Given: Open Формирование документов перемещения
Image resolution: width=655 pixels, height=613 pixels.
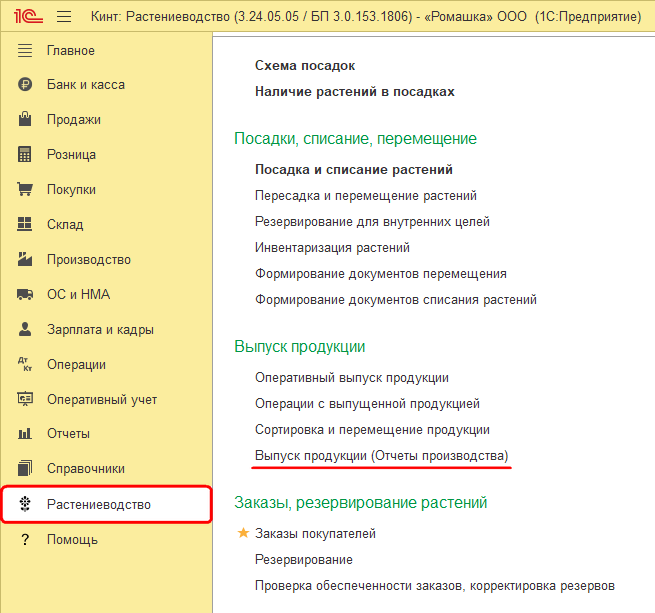Looking at the screenshot, I should [381, 274].
